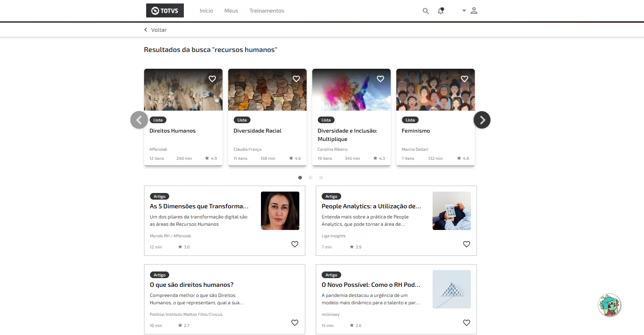The width and height of the screenshot is (644, 335).
Task: Click Artigo tag on People Analytics
Action: [331, 196]
